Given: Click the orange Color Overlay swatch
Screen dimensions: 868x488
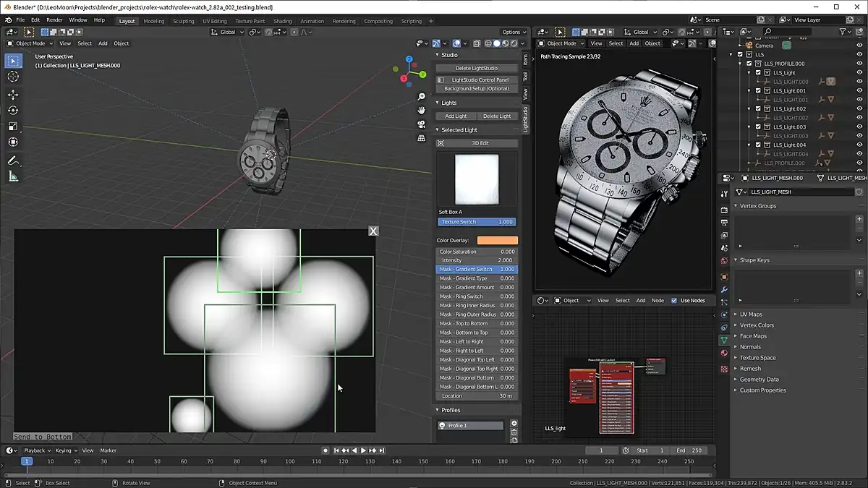Looking at the screenshot, I should [x=497, y=241].
